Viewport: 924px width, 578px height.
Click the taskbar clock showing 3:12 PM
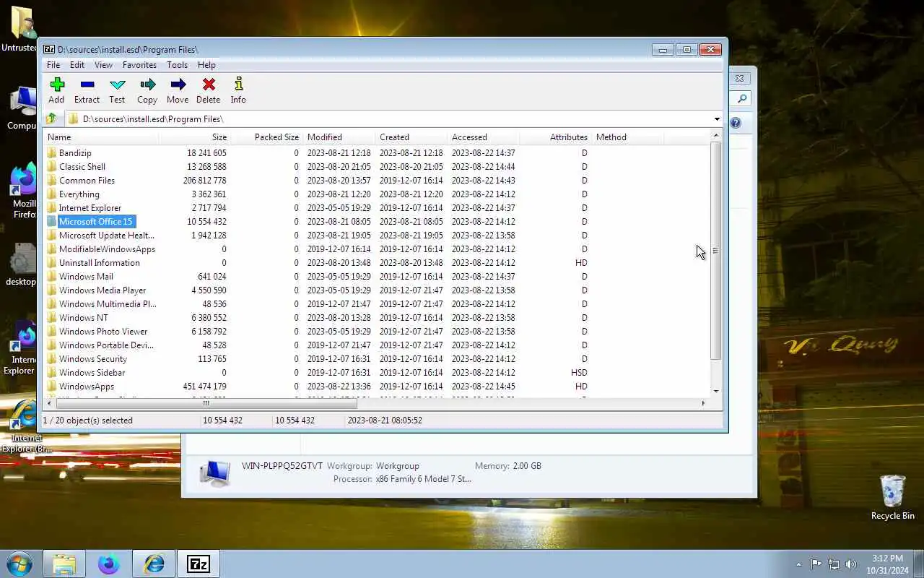(x=887, y=564)
